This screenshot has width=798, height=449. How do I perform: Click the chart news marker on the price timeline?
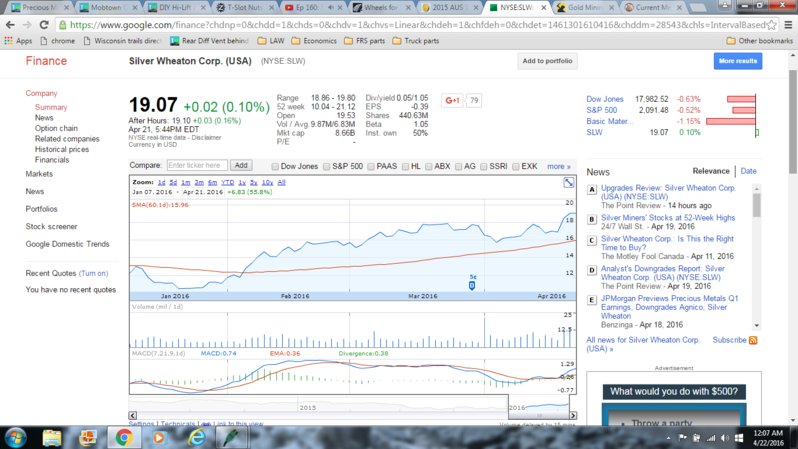[472, 285]
